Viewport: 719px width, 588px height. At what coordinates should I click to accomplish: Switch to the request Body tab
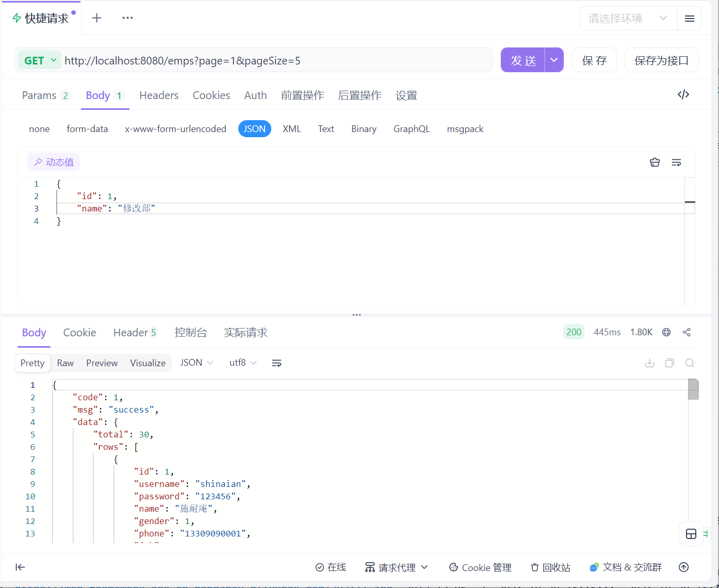[x=105, y=95]
